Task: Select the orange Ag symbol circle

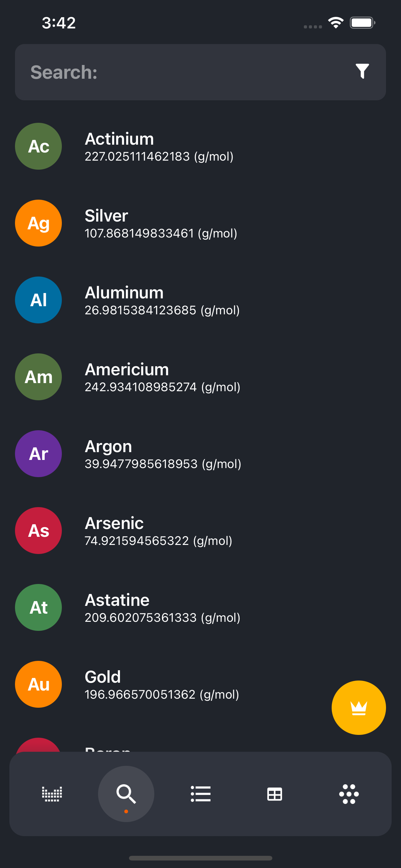Action: (38, 223)
